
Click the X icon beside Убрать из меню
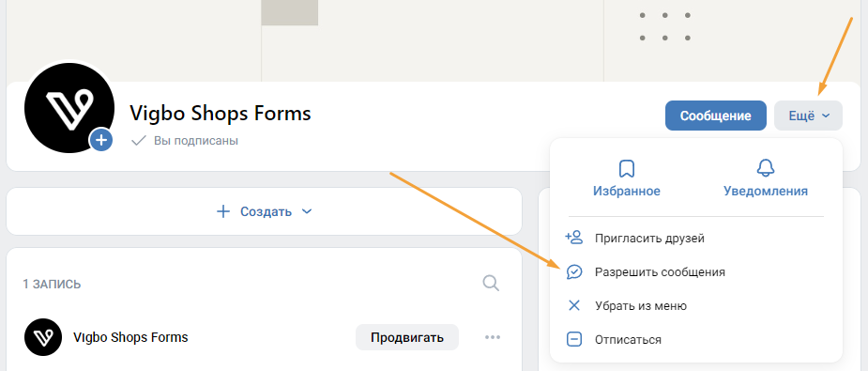pos(574,305)
